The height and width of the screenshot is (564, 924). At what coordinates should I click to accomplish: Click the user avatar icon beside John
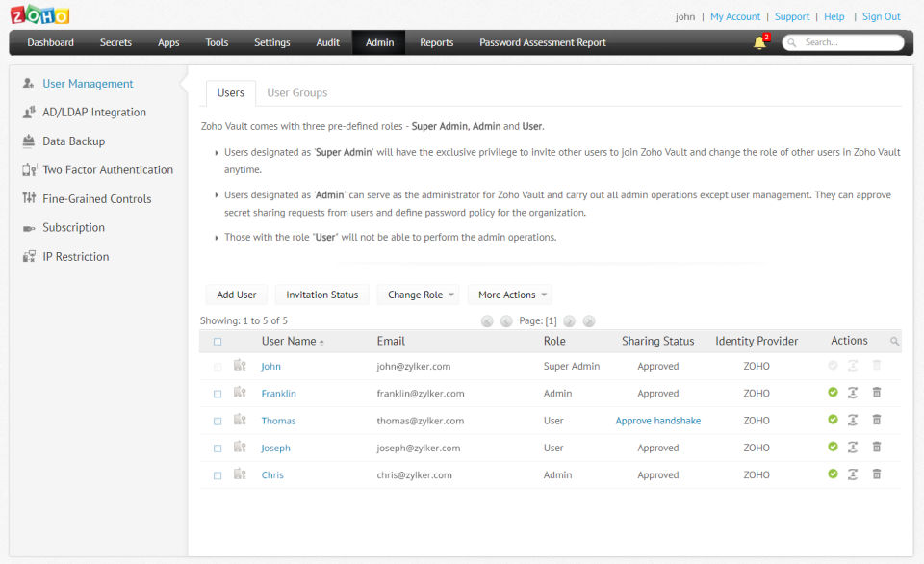coord(240,365)
